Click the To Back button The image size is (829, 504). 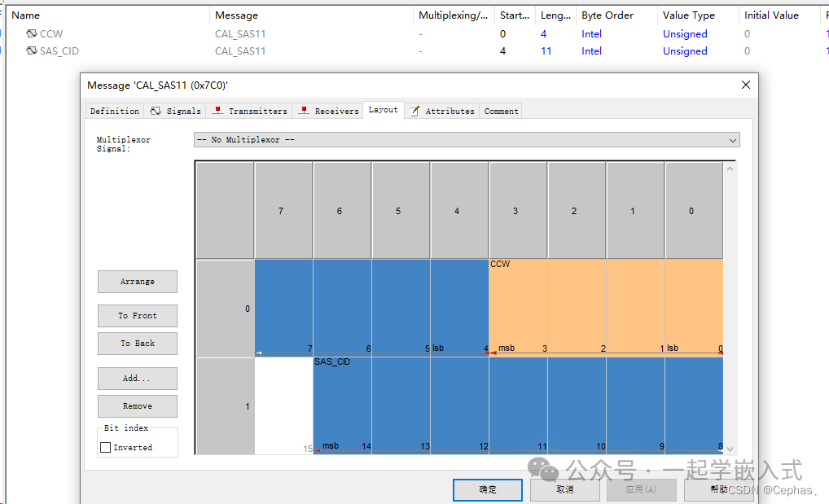tap(137, 343)
